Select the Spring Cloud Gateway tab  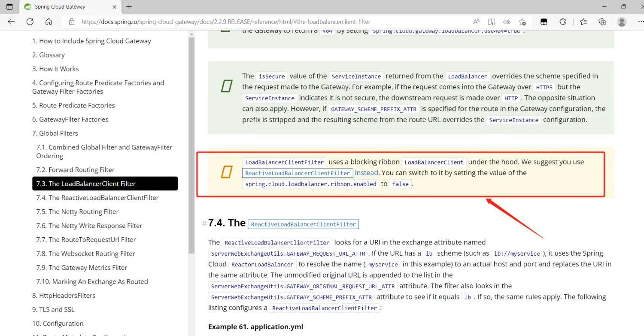[x=64, y=7]
